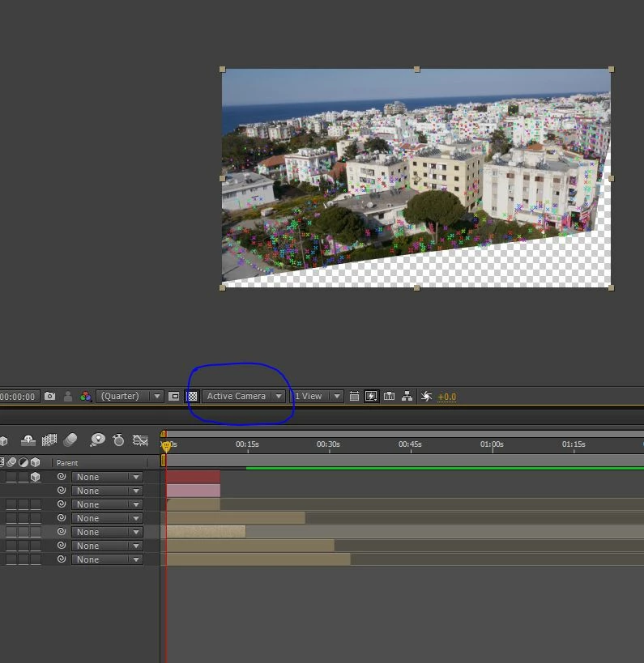This screenshot has height=663, width=644.
Task: Open Parent None dropdown on pink layer row
Action: 107,491
